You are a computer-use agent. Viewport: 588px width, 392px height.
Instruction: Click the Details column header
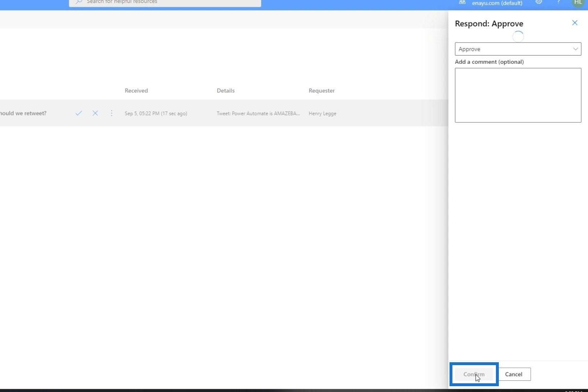click(x=225, y=91)
